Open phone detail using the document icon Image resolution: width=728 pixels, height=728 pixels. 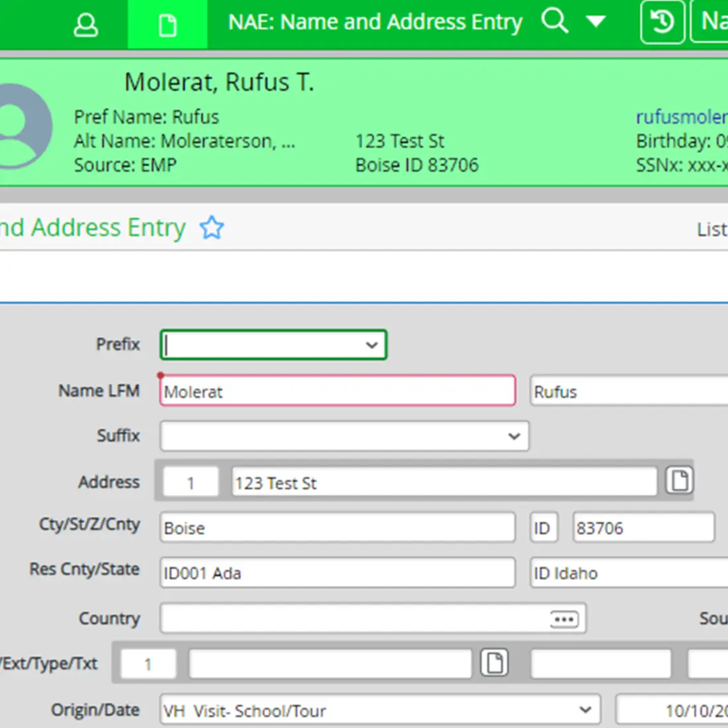494,662
